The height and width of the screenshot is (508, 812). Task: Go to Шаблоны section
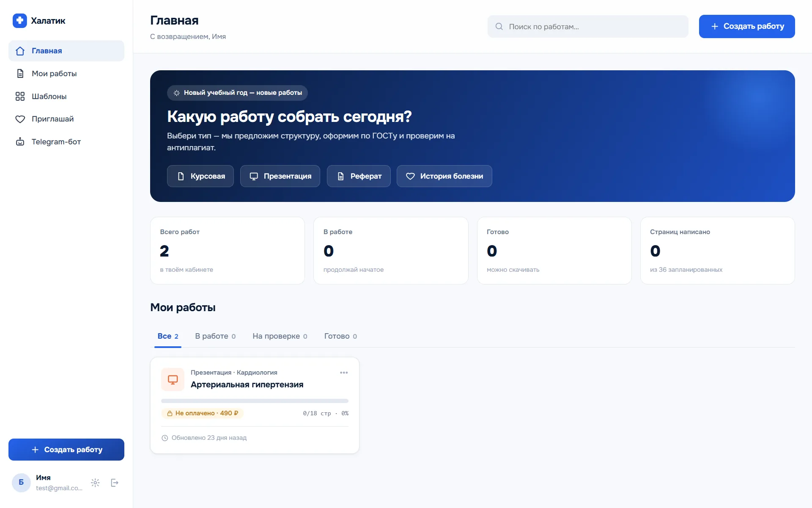66,97
